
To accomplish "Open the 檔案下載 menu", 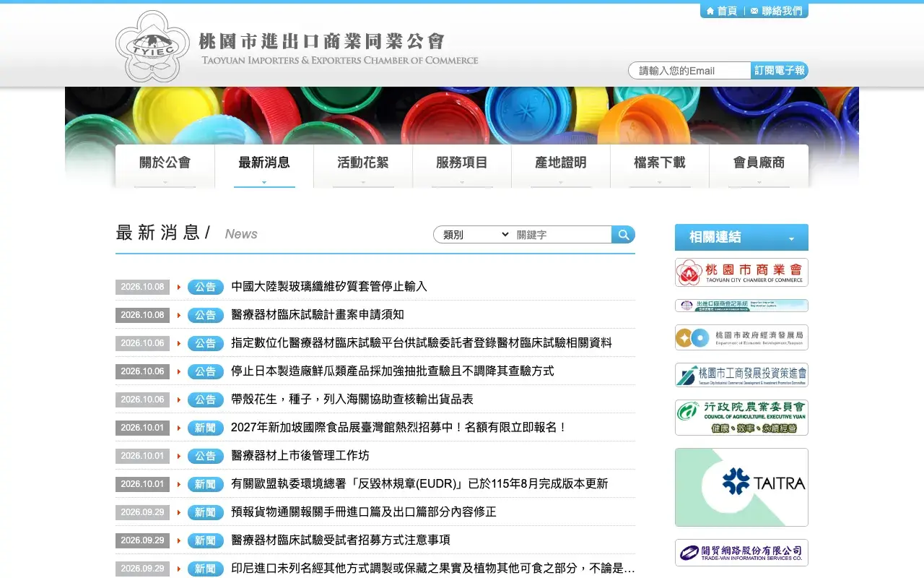I will coord(660,166).
